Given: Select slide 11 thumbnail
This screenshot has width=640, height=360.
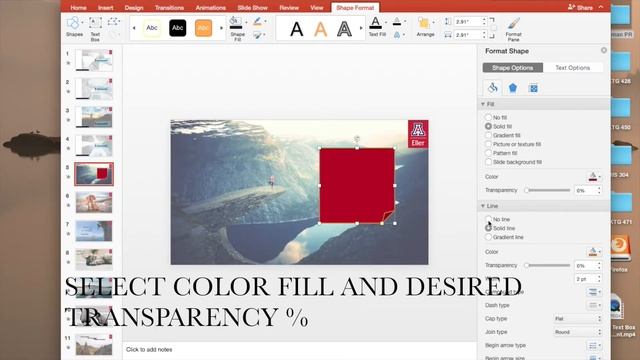Looking at the screenshot, I should [94, 344].
